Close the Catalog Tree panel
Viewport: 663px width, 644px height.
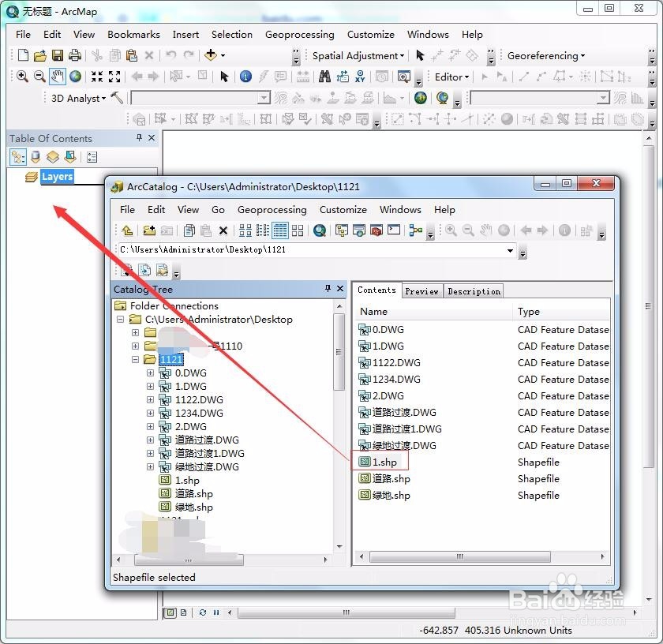(x=340, y=288)
